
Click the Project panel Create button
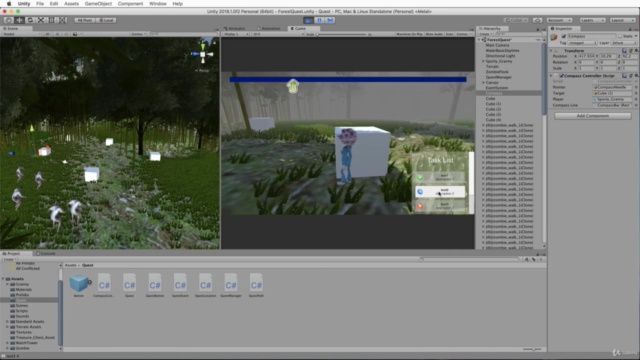[9, 259]
